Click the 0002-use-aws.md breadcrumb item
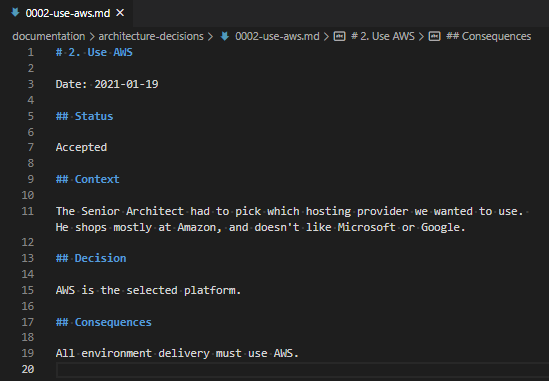 pyautogui.click(x=277, y=36)
